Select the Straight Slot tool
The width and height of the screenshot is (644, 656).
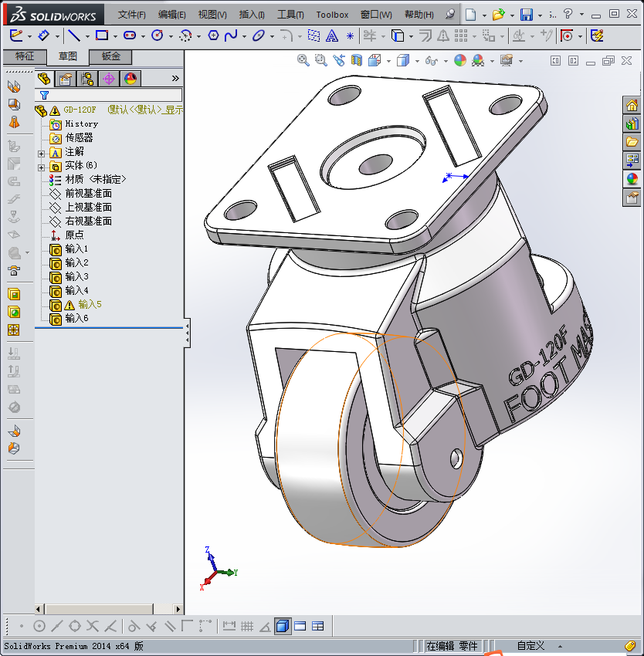tap(130, 36)
